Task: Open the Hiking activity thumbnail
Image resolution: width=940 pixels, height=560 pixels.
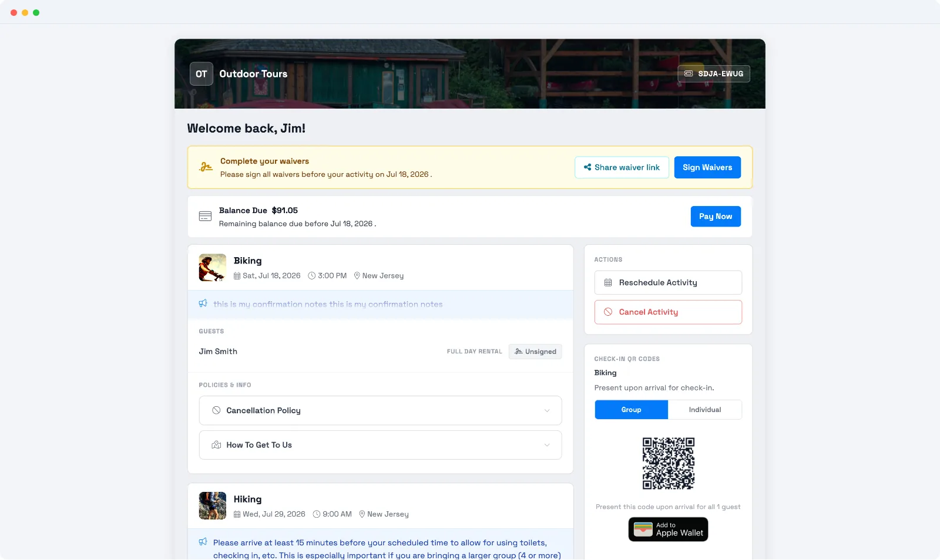Action: click(213, 506)
